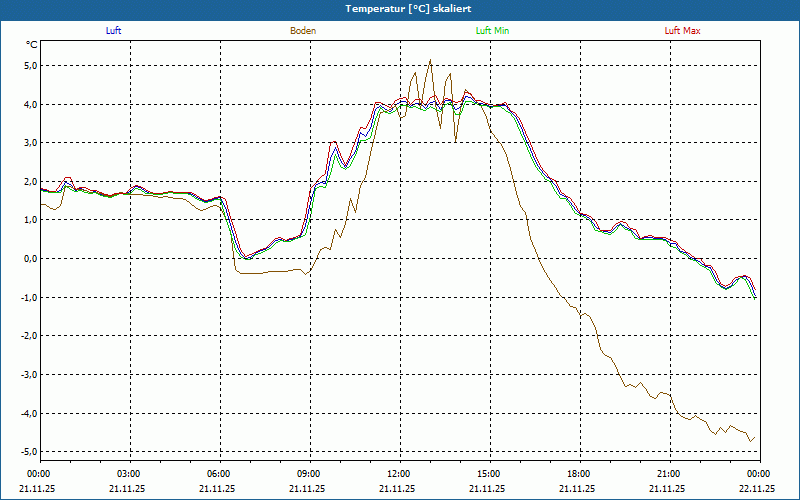Click the y-axis value 1,0

[30, 220]
